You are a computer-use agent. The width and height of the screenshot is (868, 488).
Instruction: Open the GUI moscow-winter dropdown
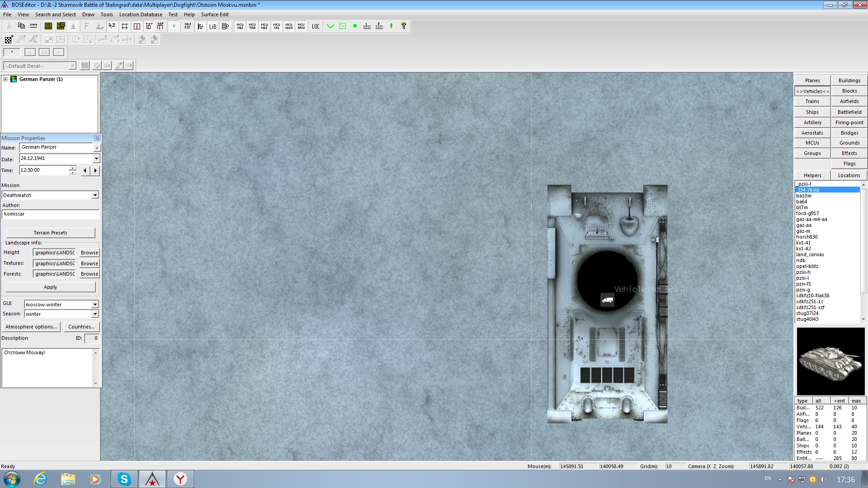pos(95,305)
